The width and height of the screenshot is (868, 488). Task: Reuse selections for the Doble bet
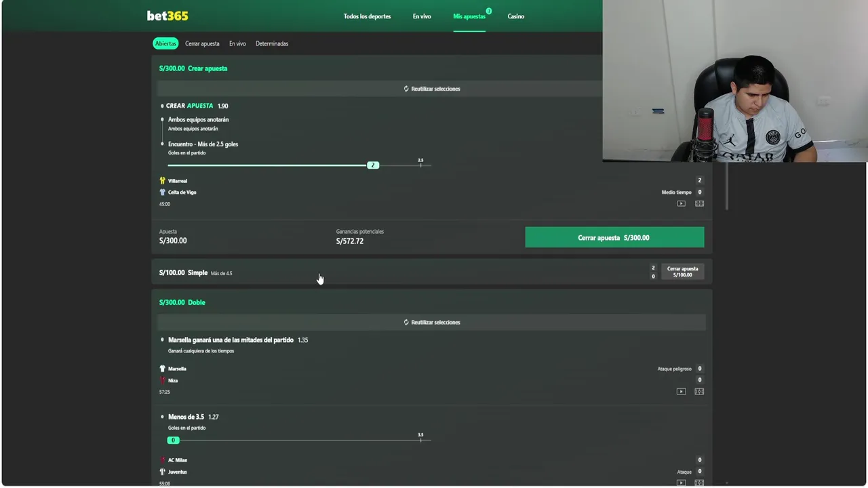(432, 322)
